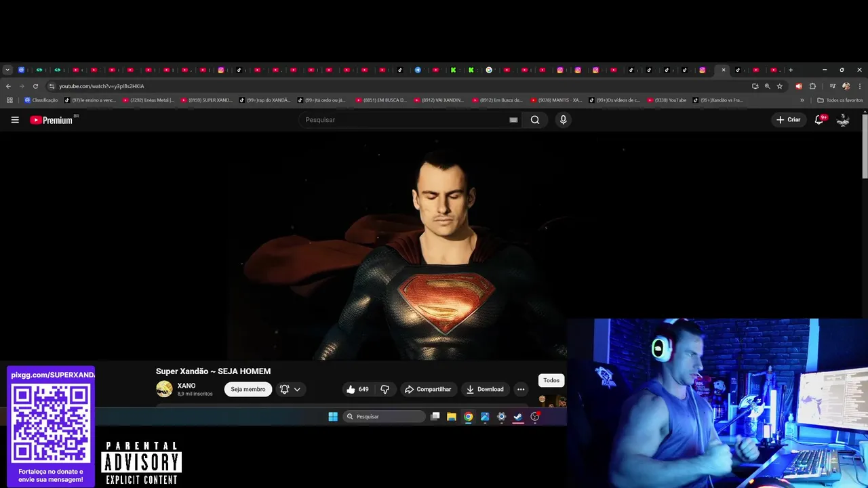The height and width of the screenshot is (488, 868).
Task: Open media controls music note icon
Action: tap(832, 86)
